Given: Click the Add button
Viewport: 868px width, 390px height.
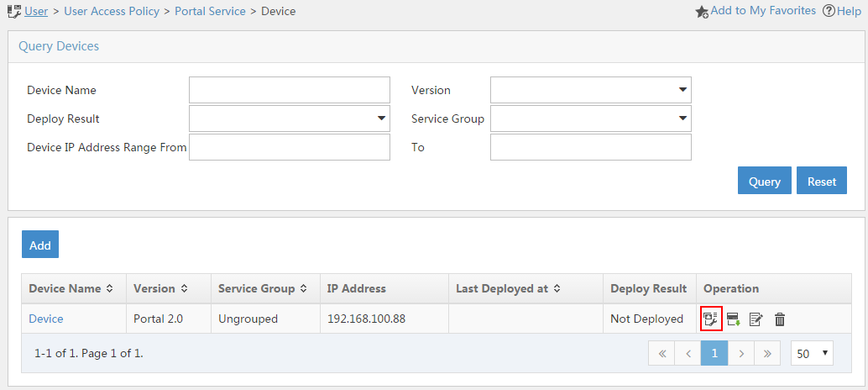Looking at the screenshot, I should 40,245.
